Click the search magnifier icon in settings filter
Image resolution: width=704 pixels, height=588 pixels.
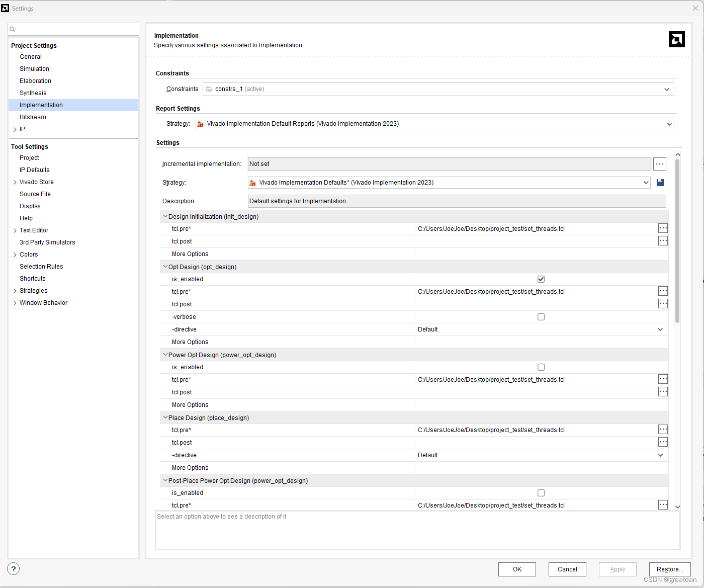[13, 29]
